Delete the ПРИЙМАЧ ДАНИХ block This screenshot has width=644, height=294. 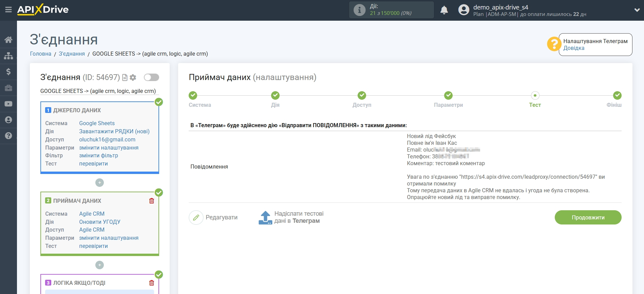tap(152, 201)
